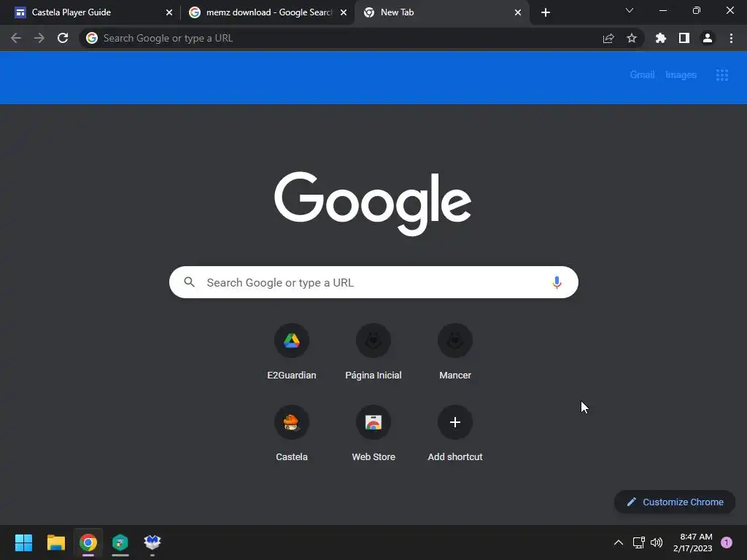Image resolution: width=747 pixels, height=560 pixels.
Task: Open File Explorer from the taskbar
Action: coord(55,542)
